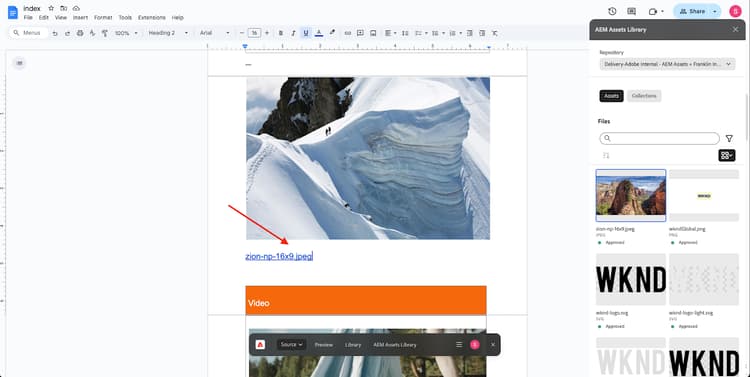Open version history clock icon
750x377 pixels.
[x=612, y=11]
